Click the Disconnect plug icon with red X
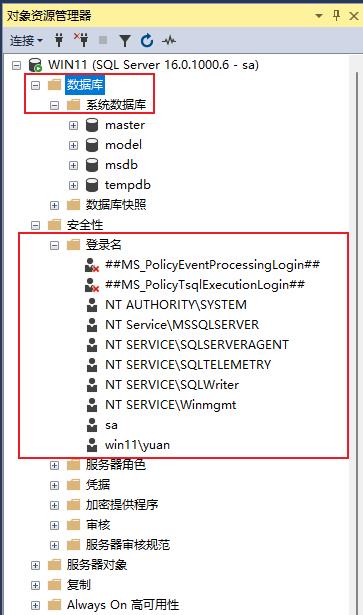Viewport: 363px width, 615px height. click(81, 40)
